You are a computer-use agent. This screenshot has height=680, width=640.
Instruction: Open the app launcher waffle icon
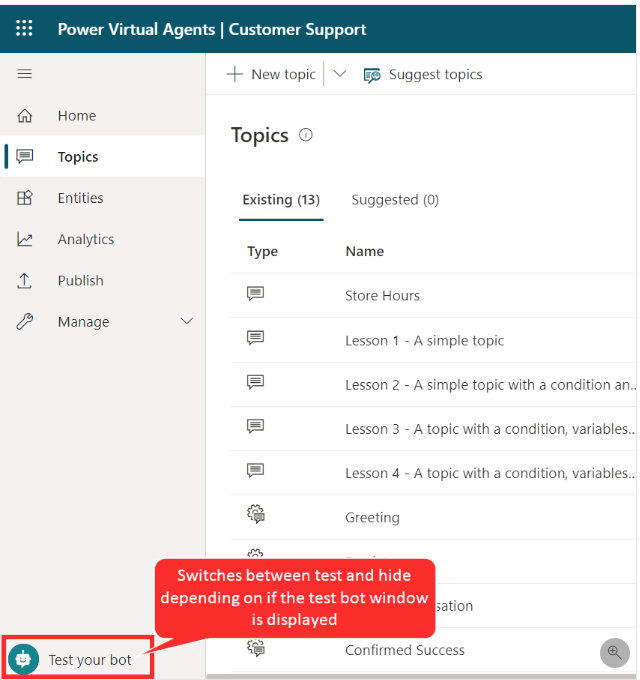pyautogui.click(x=24, y=28)
